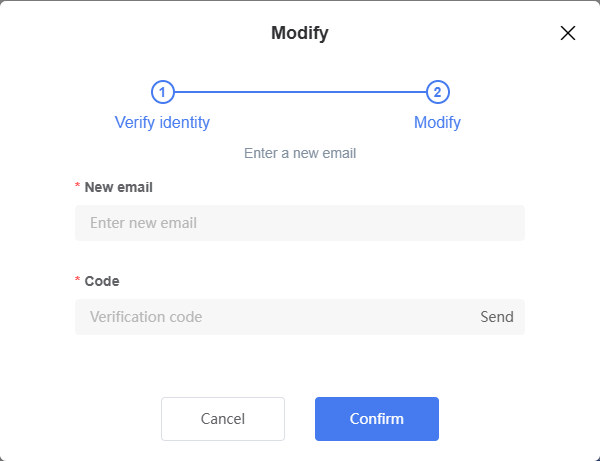Click the progress line between steps
This screenshot has height=461, width=600.
300,92
